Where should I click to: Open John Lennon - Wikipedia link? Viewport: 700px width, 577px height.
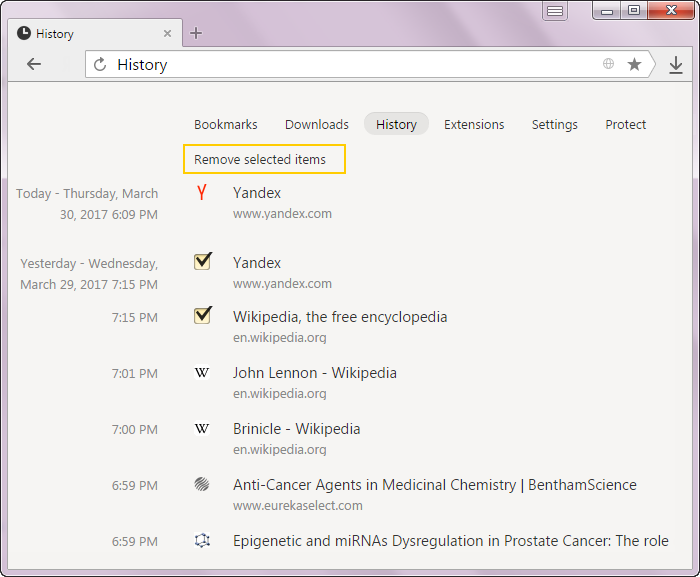[x=315, y=372]
